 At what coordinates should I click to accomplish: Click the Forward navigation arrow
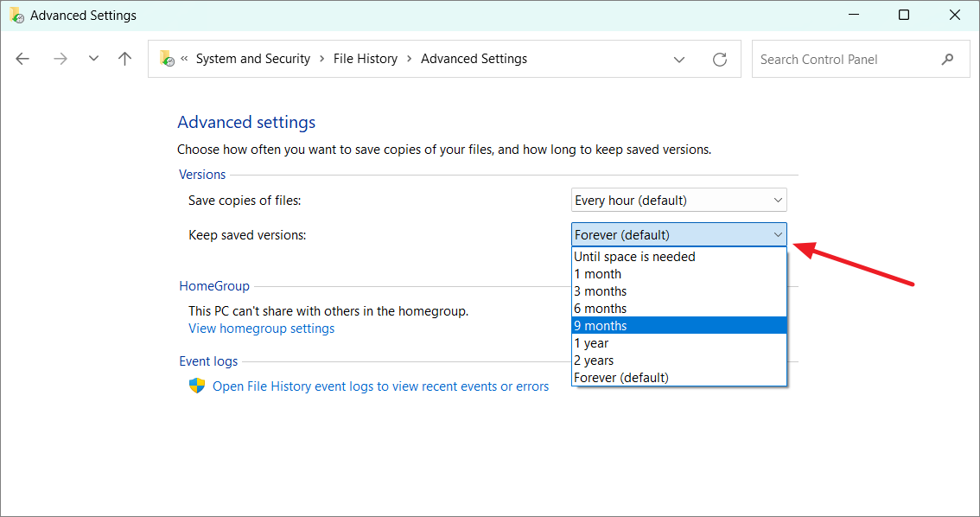tap(60, 59)
